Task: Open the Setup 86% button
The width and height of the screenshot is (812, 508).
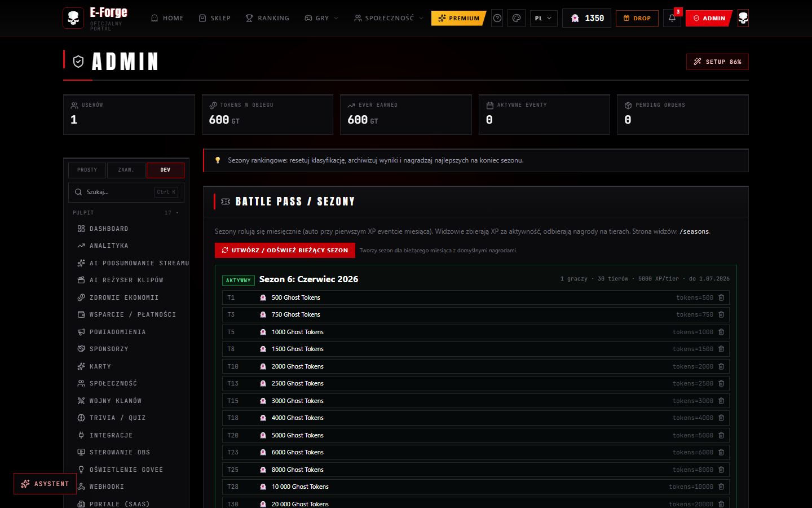Action: coord(717,62)
